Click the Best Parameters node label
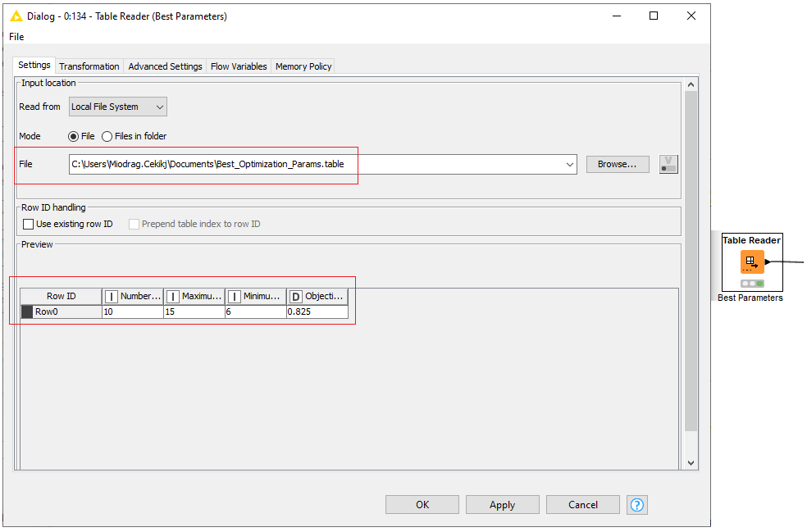 (750, 298)
